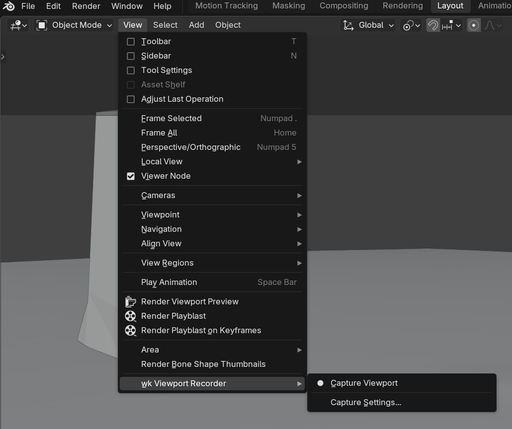
Task: Click the greyed Asset Shelf checkbox
Action: (x=131, y=85)
